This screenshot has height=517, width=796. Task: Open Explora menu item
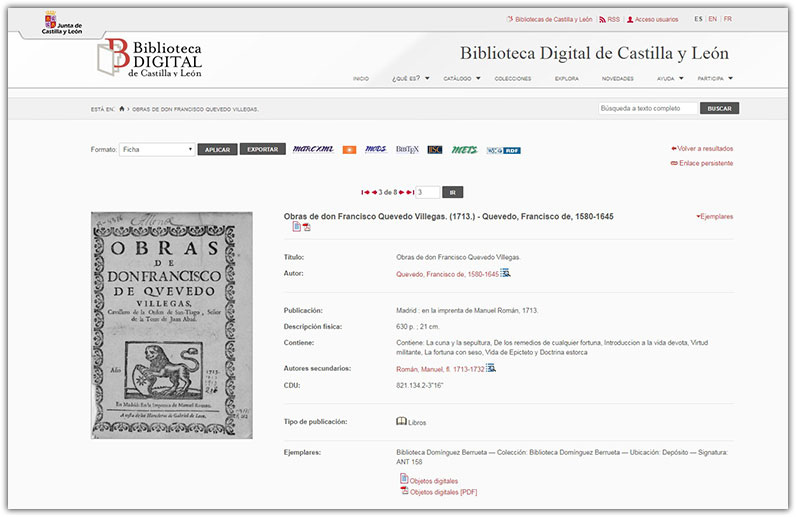tap(567, 79)
